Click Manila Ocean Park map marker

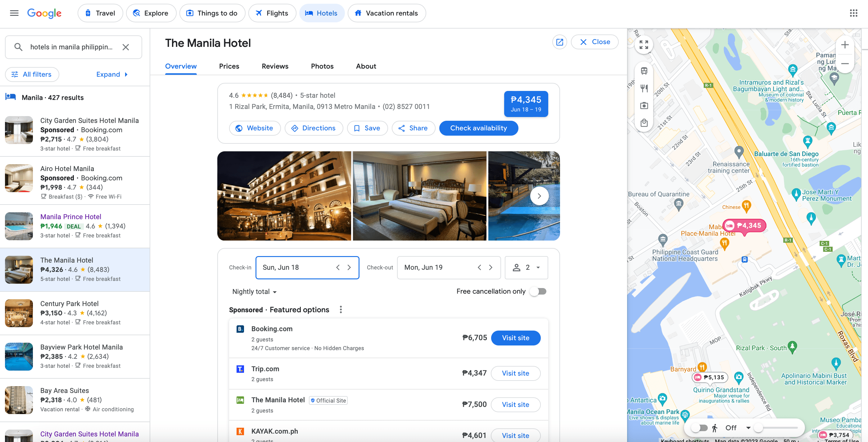(685, 415)
